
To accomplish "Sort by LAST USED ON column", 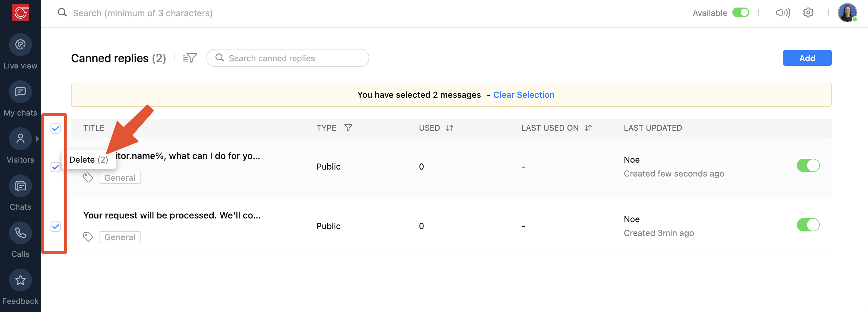I will coord(588,128).
